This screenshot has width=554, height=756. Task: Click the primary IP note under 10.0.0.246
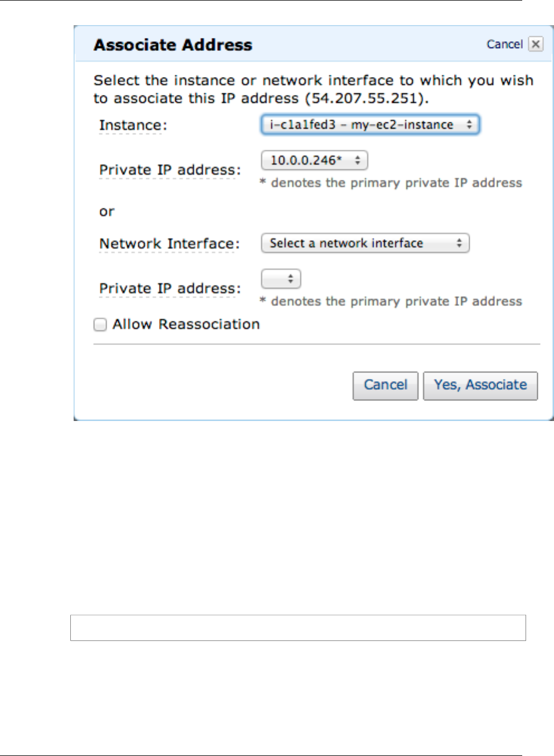[x=391, y=183]
